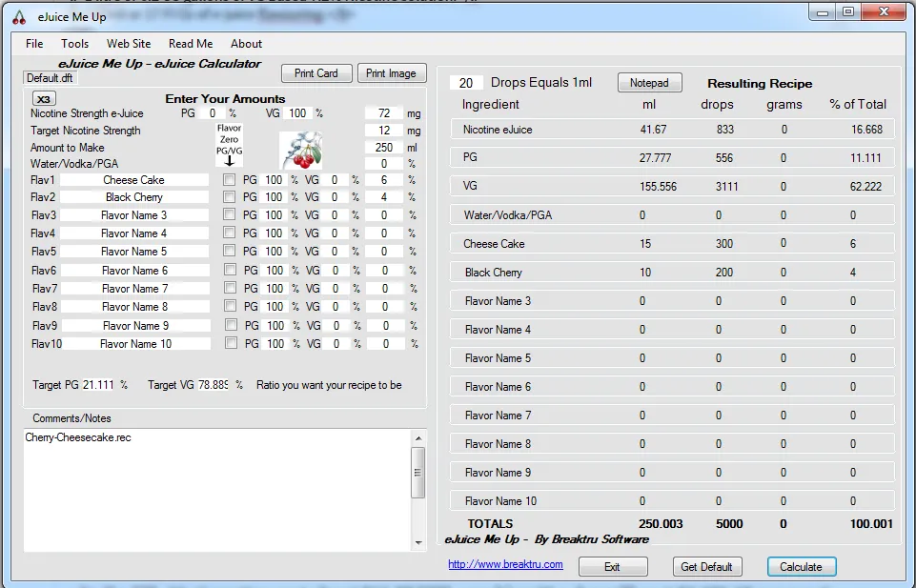Click the Nicotine Strength 72 mg field

tap(384, 113)
